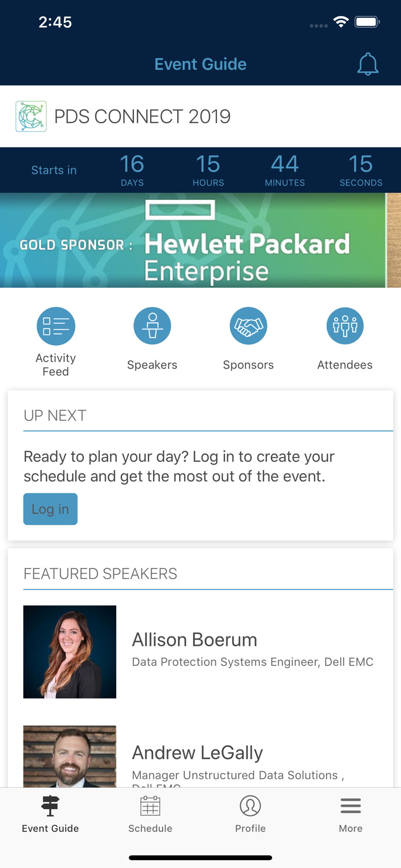Screen dimensions: 401x868
Task: Open the Speakers icon
Action: coord(152,326)
